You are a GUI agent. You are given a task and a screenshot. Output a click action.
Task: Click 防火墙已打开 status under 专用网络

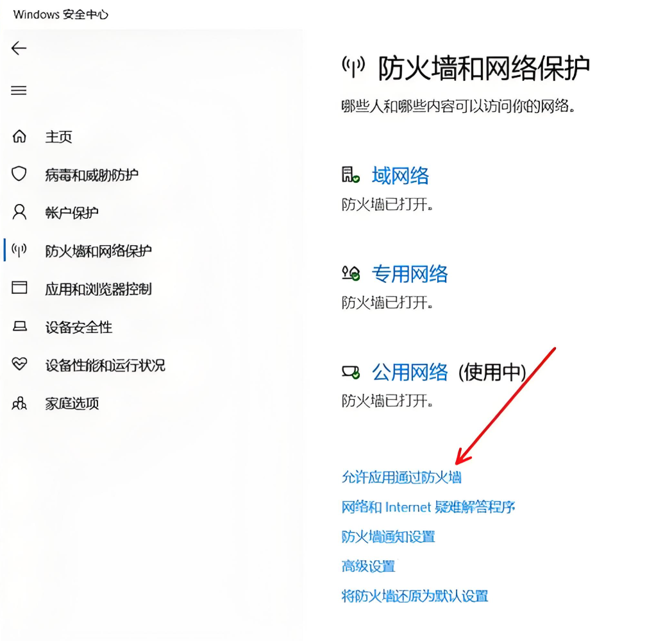point(387,303)
